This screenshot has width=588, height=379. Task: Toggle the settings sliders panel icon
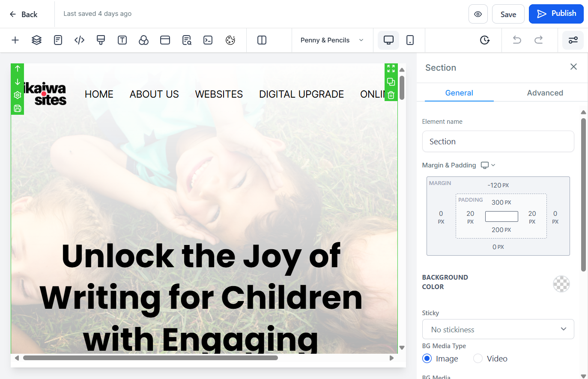(573, 40)
